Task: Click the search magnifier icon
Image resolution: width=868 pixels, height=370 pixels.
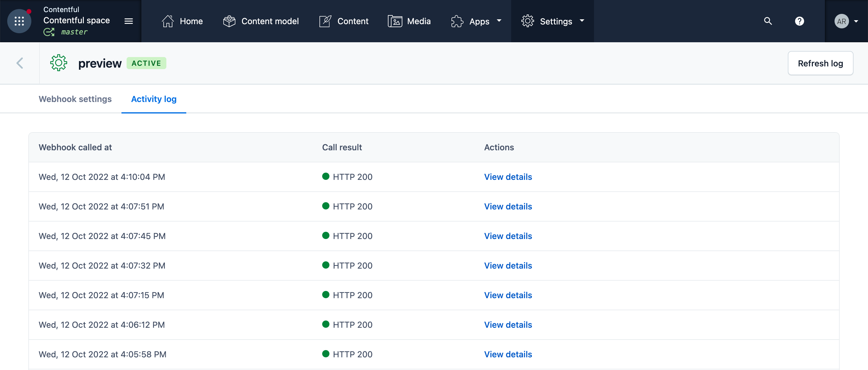Action: 768,21
